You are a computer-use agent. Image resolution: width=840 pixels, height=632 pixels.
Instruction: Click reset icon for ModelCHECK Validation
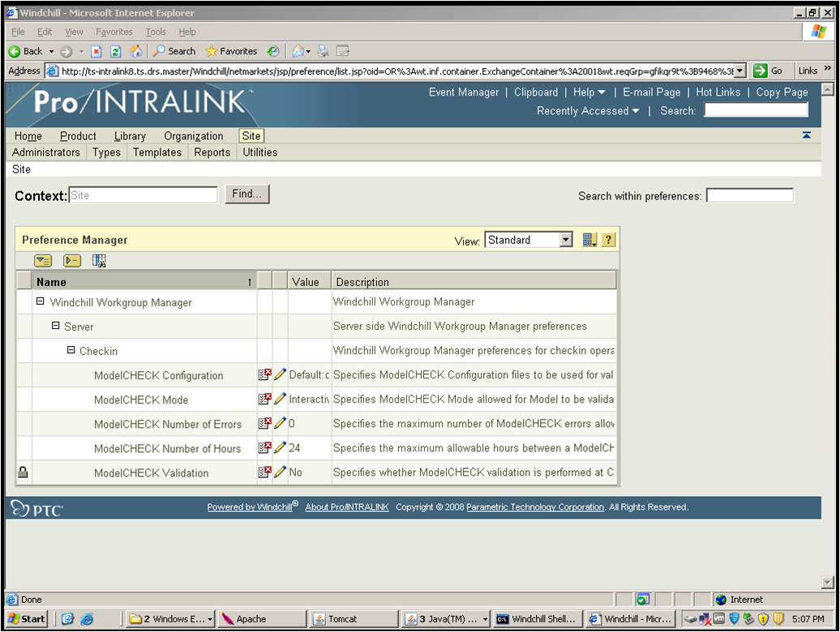point(264,472)
